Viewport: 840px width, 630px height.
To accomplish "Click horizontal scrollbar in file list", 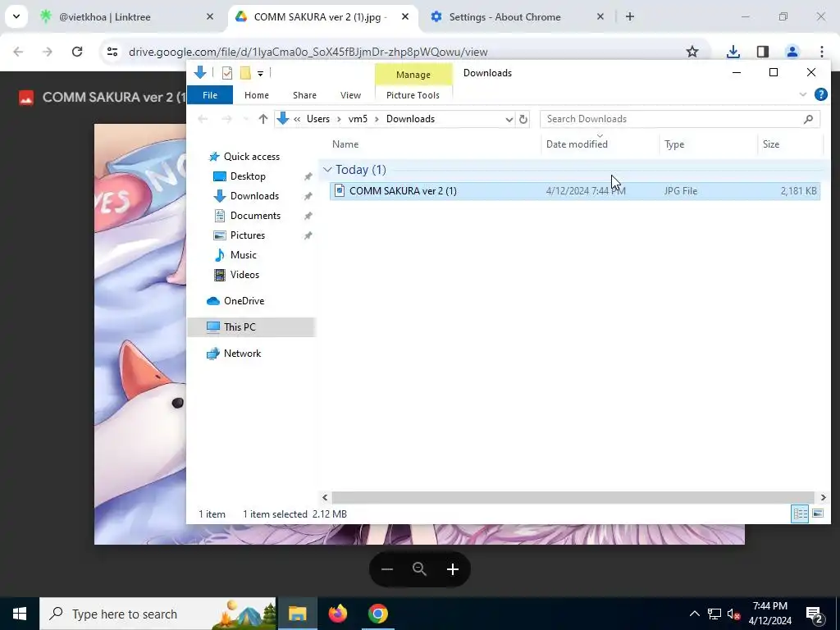I will (x=573, y=498).
